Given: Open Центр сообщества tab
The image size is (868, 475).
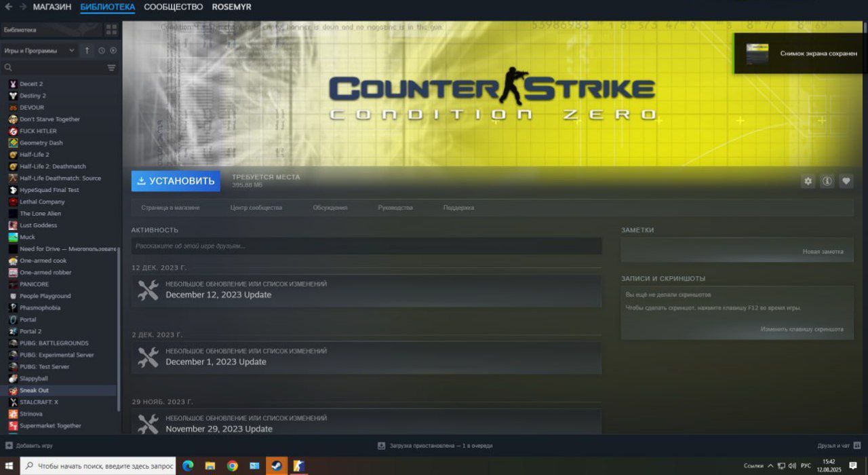Looking at the screenshot, I should [256, 208].
